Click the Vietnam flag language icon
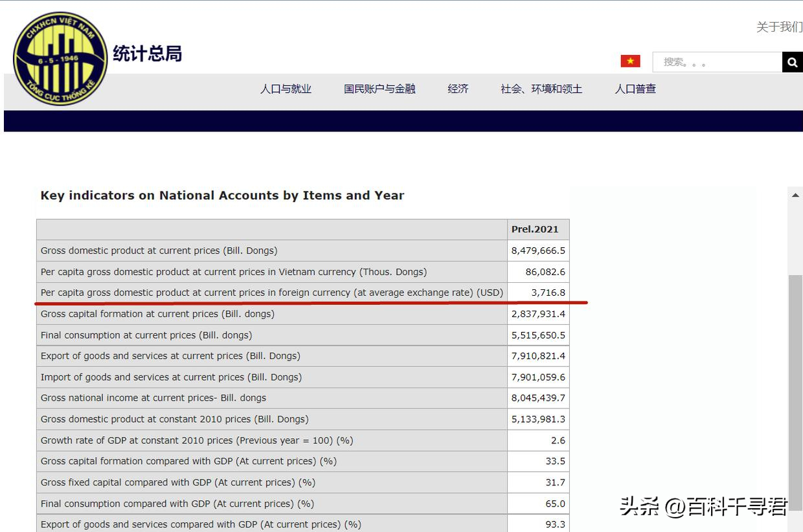Image resolution: width=803 pixels, height=532 pixels. (x=630, y=61)
